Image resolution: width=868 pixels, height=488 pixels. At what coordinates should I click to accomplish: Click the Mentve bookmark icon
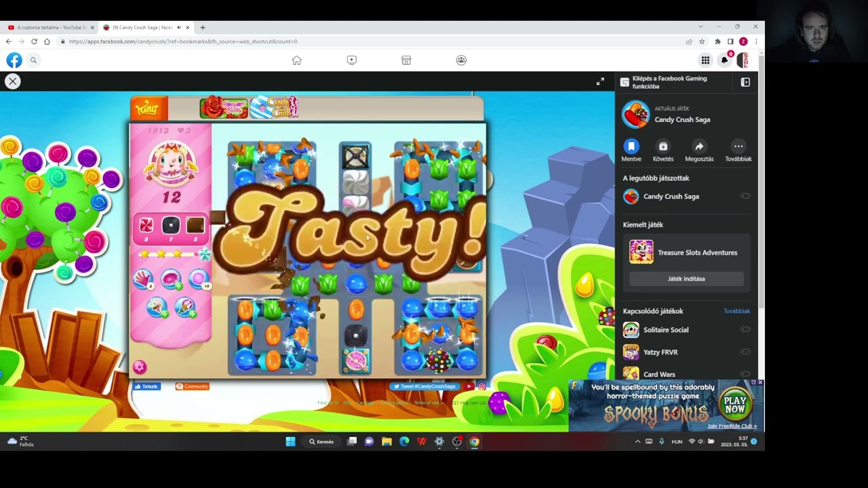tap(631, 146)
